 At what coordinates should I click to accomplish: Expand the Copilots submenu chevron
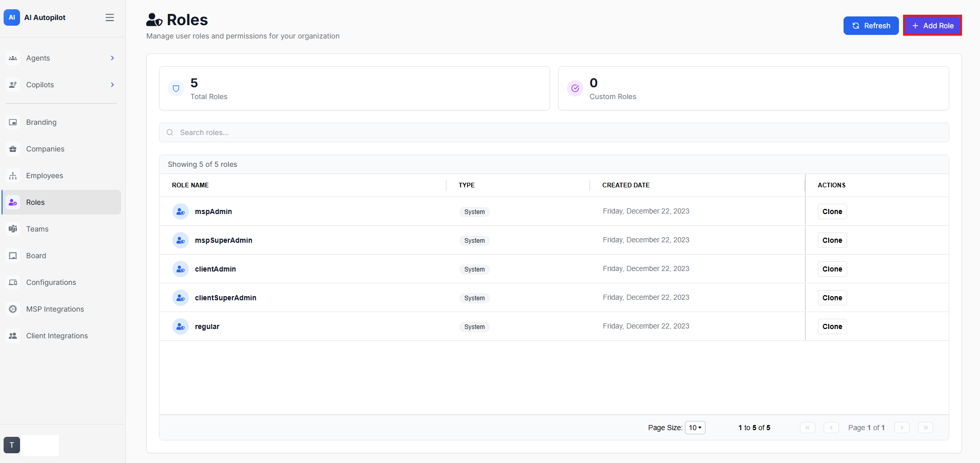(112, 85)
